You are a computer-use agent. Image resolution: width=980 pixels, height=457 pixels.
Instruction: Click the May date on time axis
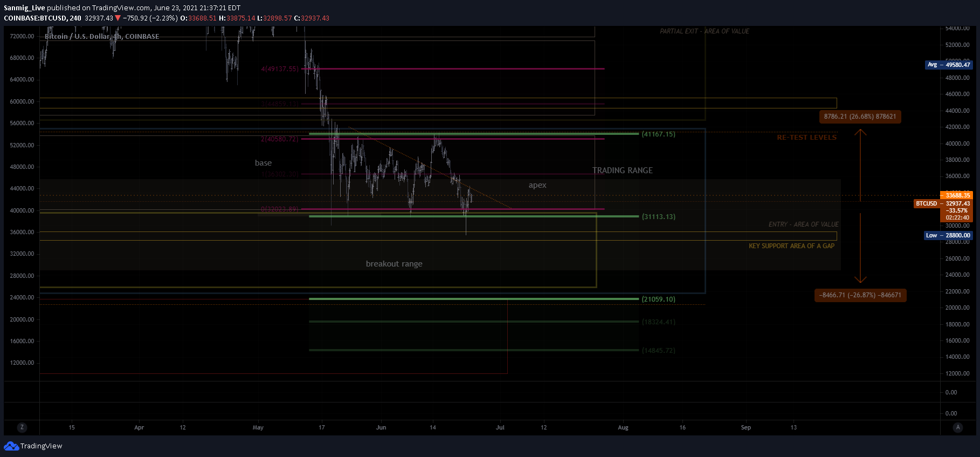pyautogui.click(x=258, y=427)
